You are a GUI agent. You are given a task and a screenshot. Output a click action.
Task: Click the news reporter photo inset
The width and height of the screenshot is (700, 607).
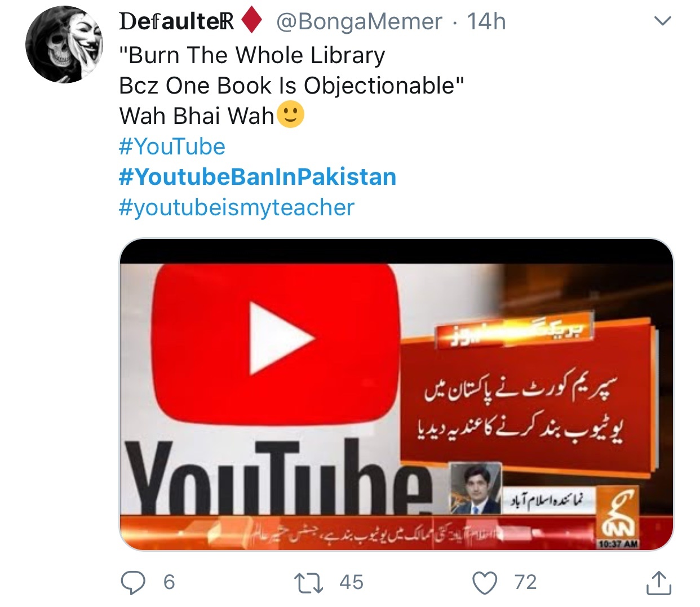coord(476,488)
